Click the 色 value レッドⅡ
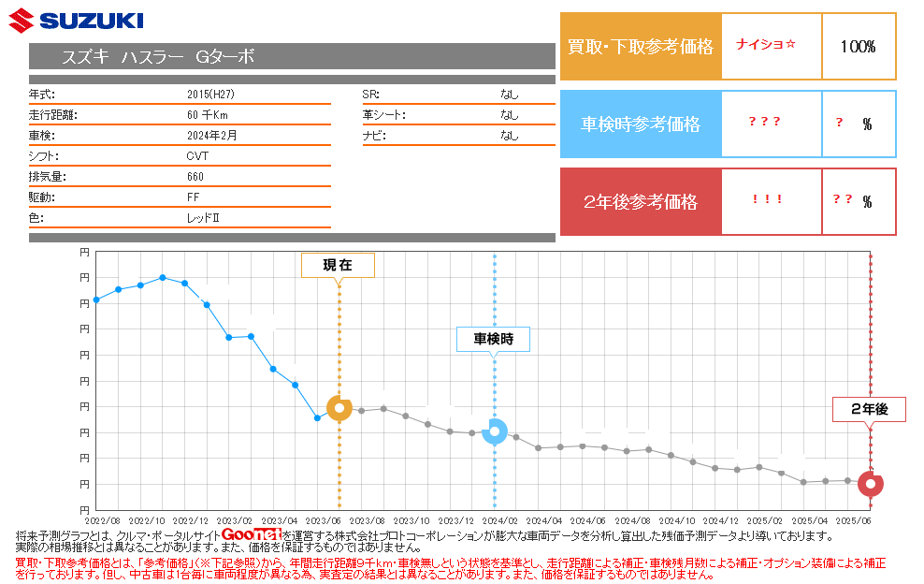 (x=203, y=218)
